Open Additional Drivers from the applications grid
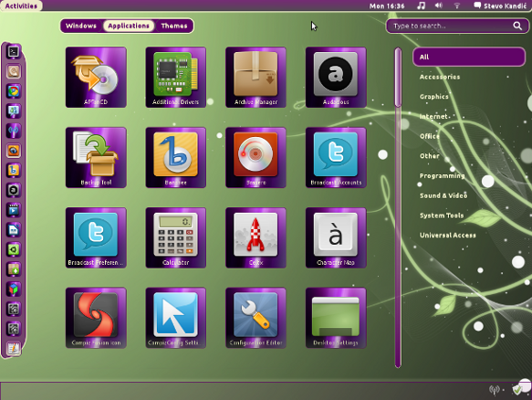 176,78
